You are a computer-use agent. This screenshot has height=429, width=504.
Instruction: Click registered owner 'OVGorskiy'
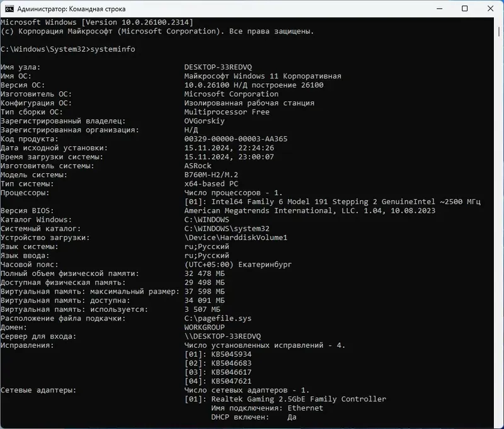point(204,121)
